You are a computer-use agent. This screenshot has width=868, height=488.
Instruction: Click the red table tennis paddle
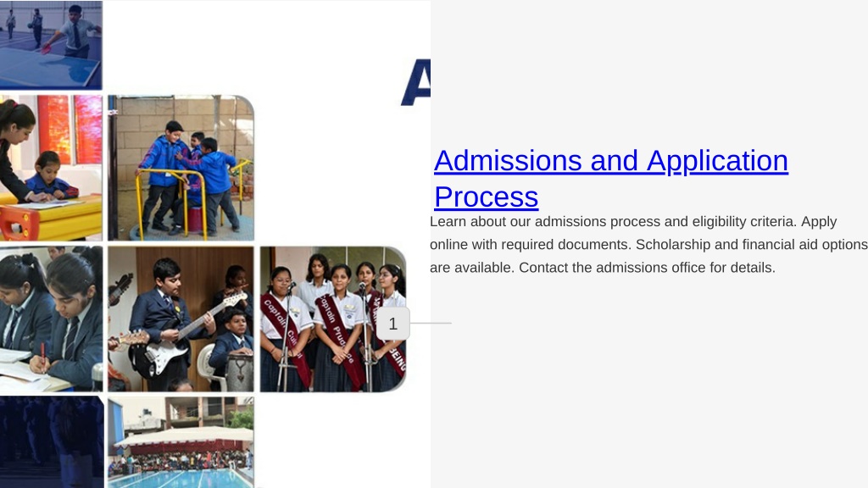(46, 49)
